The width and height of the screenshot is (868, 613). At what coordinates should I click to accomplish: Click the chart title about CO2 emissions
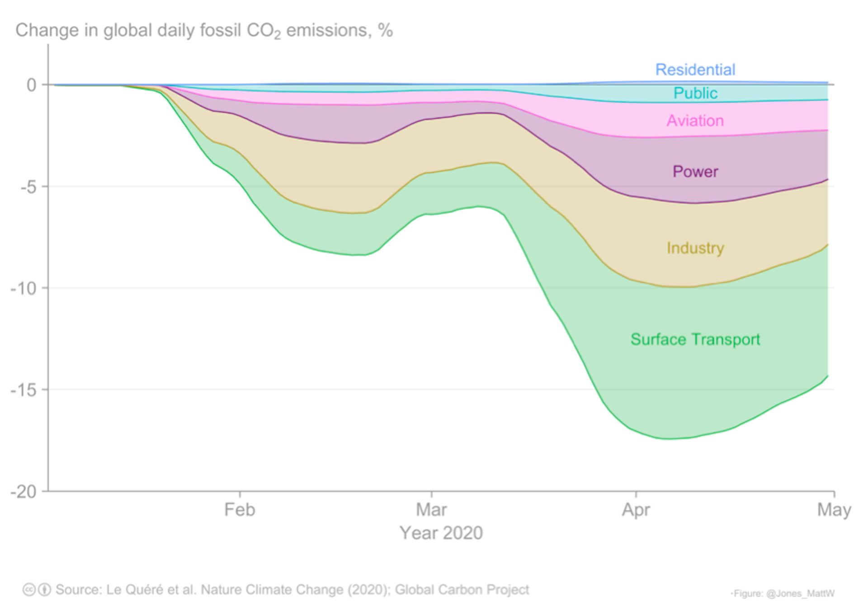[204, 31]
